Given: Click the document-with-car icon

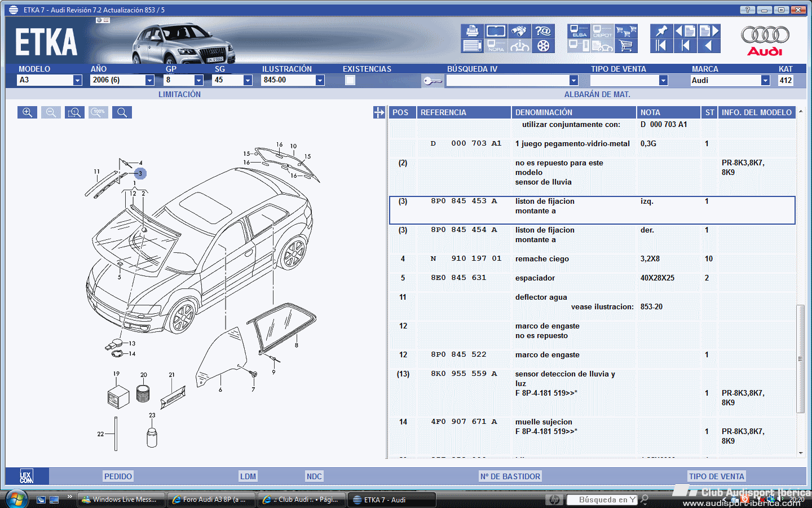Looking at the screenshot, I should point(602,46).
